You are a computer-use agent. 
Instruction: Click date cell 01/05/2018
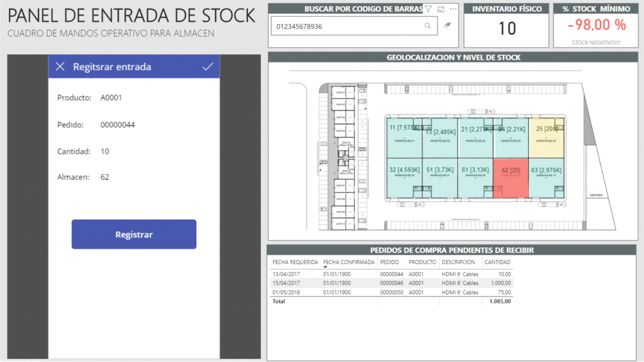286,293
